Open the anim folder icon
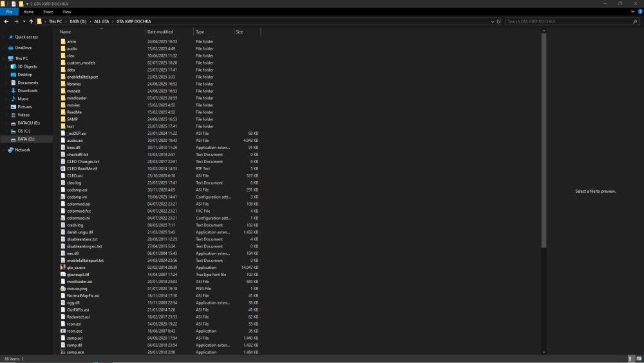Viewport: 644px width, 363px height. 63,41
